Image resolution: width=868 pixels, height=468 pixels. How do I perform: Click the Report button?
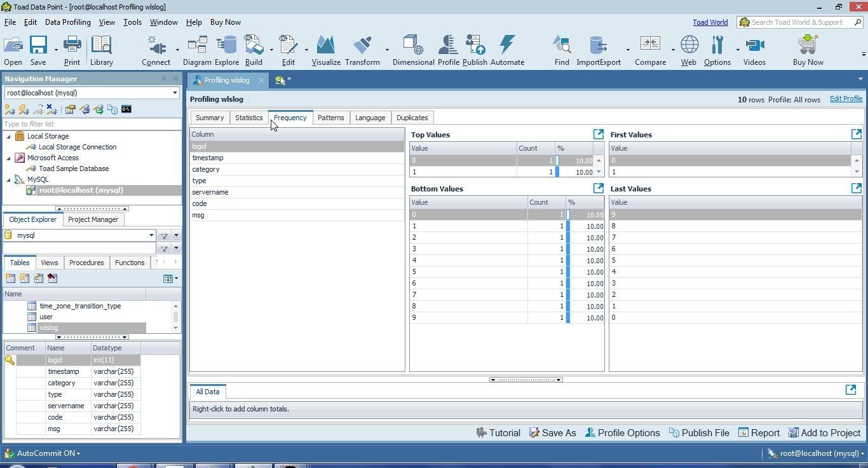pos(759,433)
